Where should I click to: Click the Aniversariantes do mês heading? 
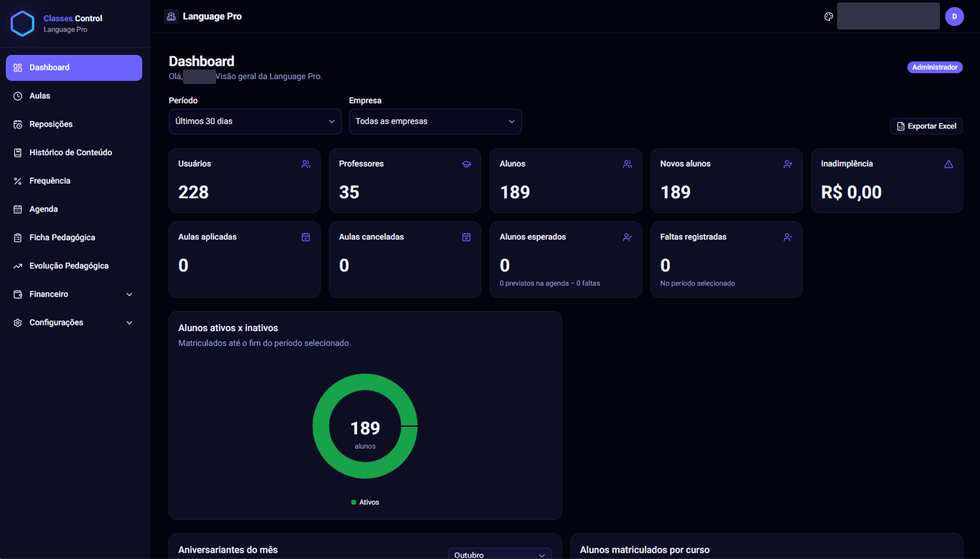[x=228, y=550]
